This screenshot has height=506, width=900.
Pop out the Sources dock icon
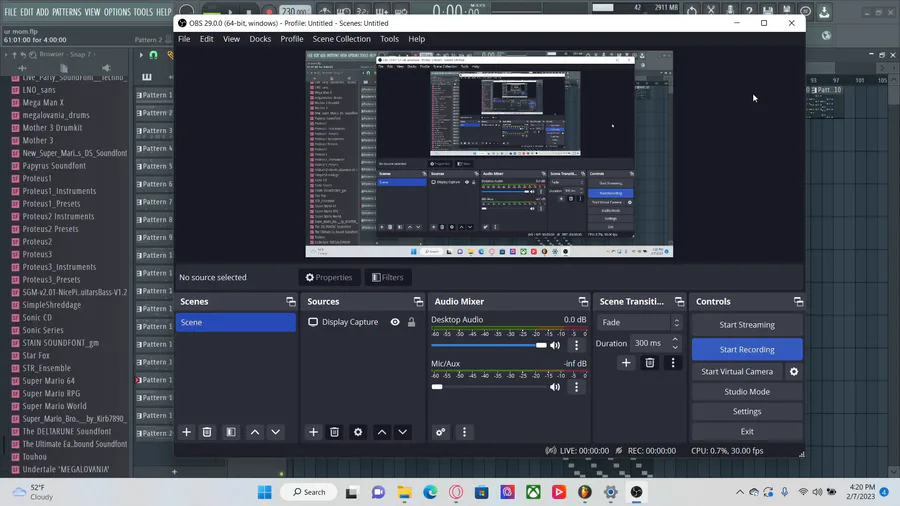[x=418, y=302]
